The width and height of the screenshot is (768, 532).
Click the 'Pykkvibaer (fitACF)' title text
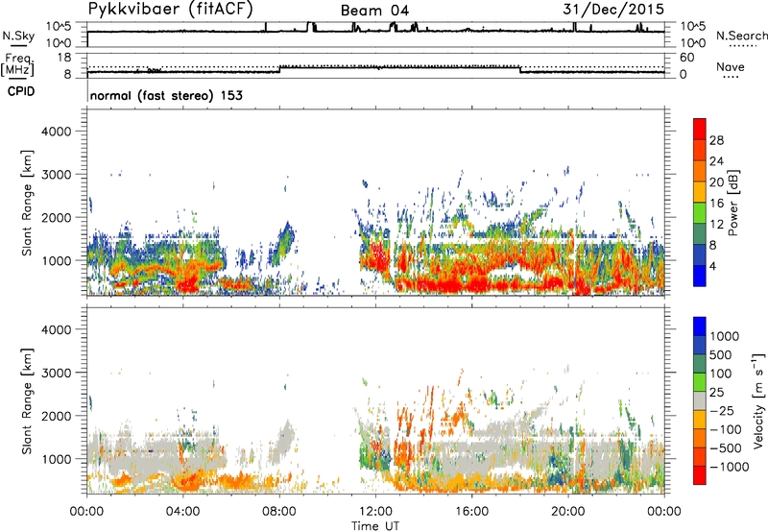point(171,10)
